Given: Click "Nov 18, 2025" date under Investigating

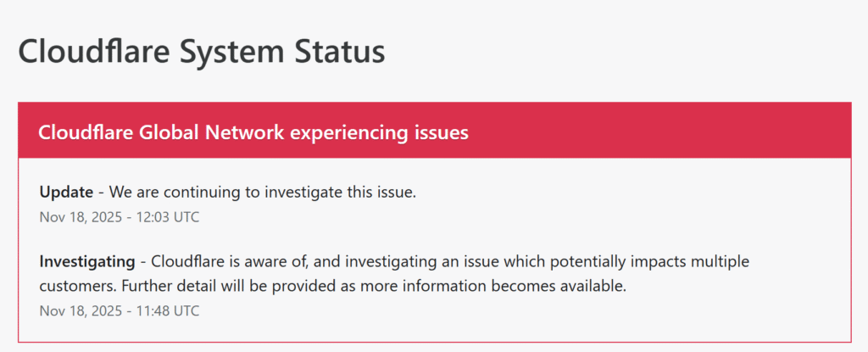Looking at the screenshot, I should pos(81,310).
